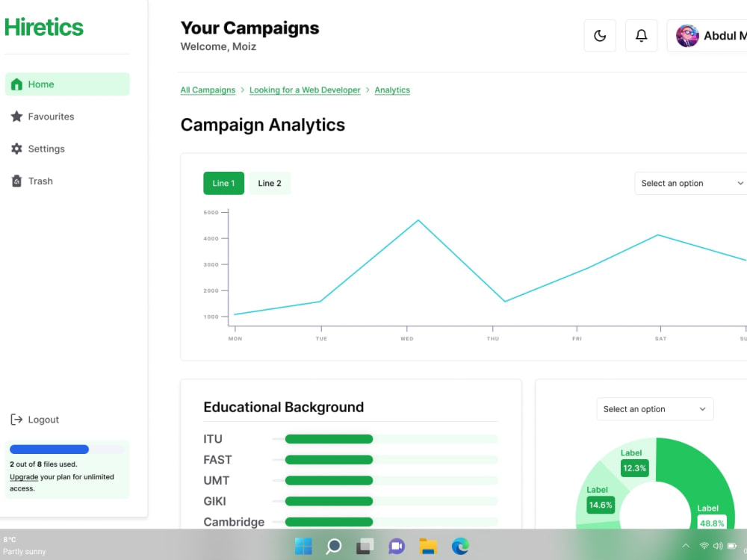
Task: Click the user avatar picture
Action: point(687,36)
